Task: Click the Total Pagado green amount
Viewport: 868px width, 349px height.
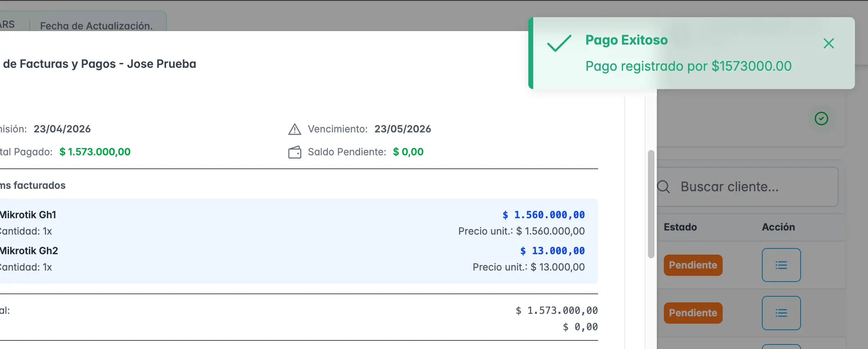Action: pos(95,152)
